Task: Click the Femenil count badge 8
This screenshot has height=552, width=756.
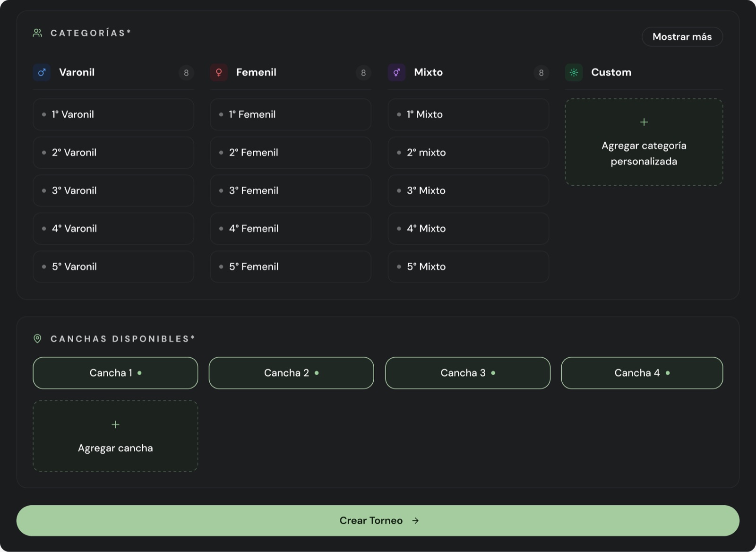Action: (x=363, y=73)
